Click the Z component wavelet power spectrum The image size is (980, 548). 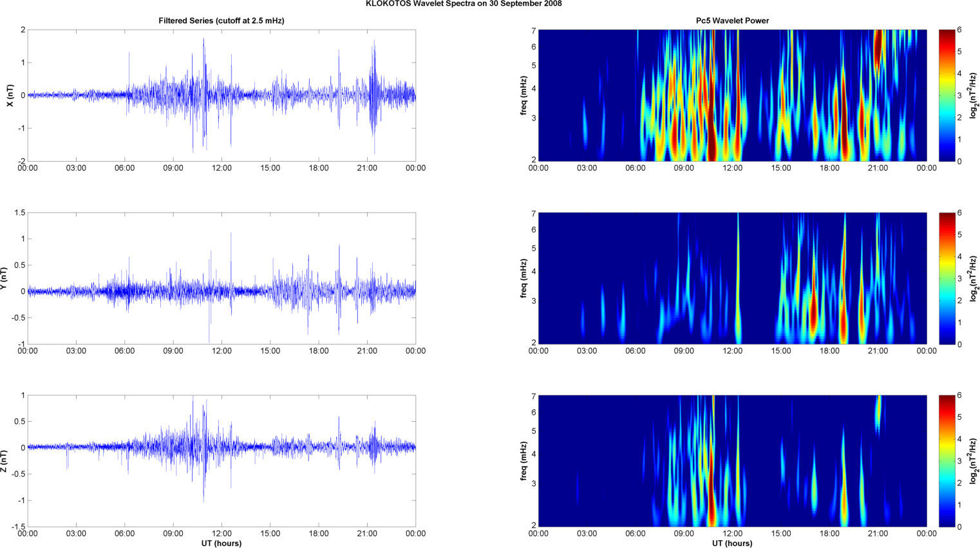[732, 461]
